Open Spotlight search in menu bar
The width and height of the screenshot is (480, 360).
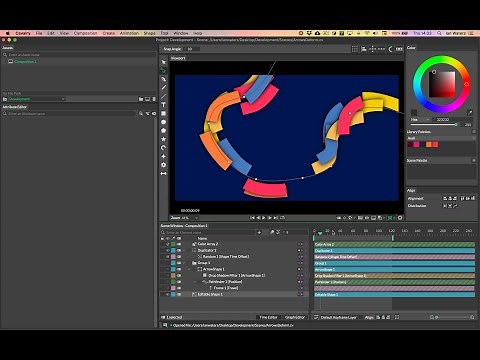(x=439, y=33)
